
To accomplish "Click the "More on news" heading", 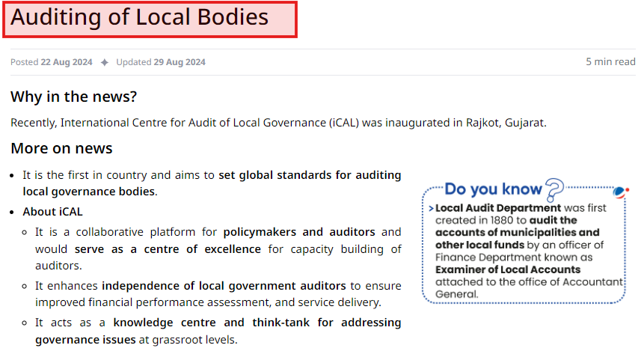I will (61, 148).
